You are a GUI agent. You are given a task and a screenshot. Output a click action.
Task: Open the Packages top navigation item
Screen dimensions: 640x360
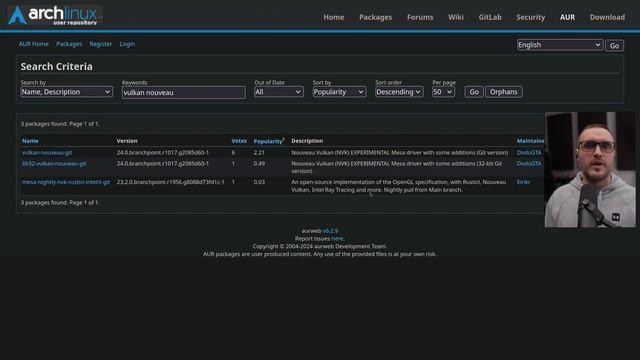[375, 17]
